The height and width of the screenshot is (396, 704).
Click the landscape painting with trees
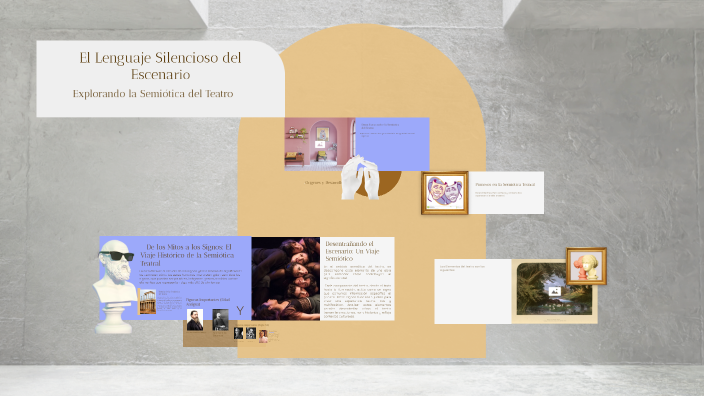point(554,289)
